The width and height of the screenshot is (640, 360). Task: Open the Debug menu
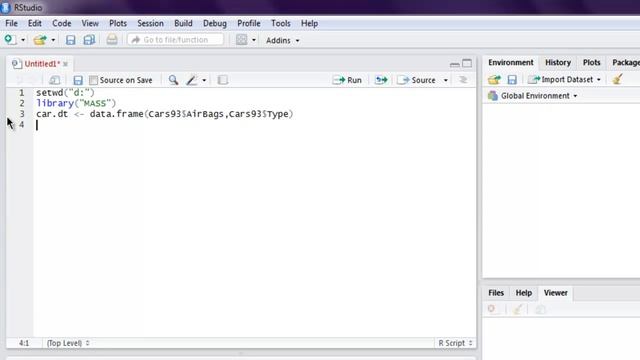(x=215, y=23)
